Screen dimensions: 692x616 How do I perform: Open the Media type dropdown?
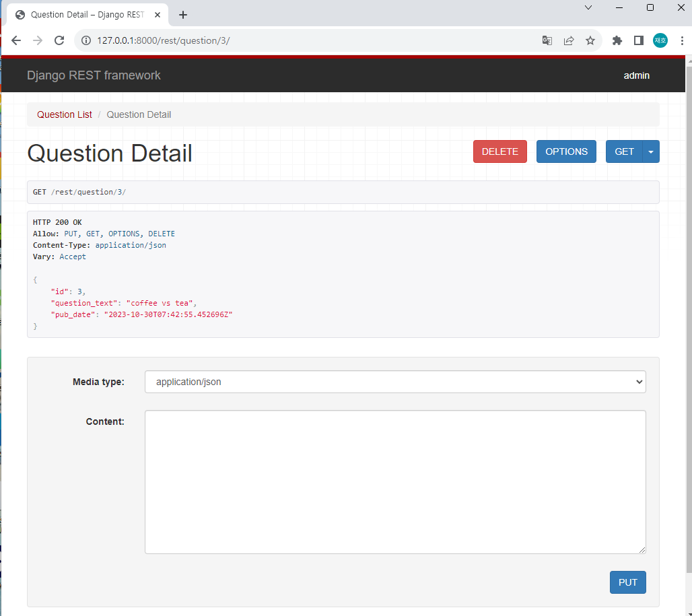click(x=395, y=382)
